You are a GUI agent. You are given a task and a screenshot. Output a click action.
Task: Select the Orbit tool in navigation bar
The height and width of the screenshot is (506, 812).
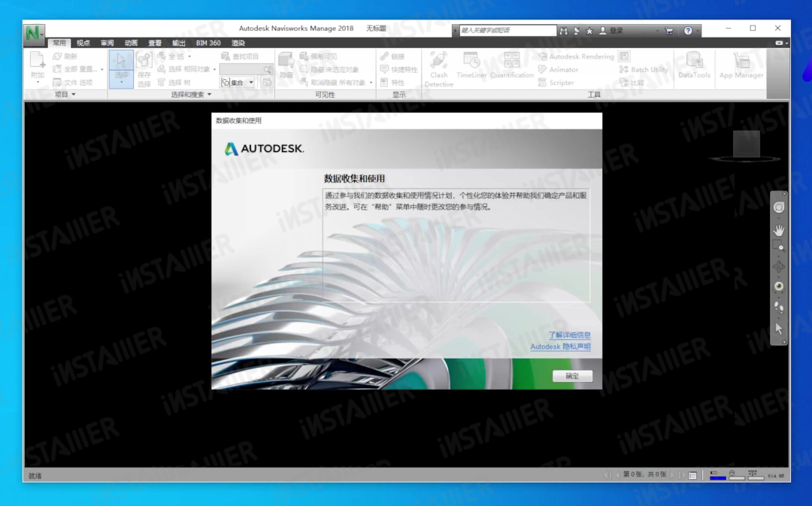click(778, 267)
